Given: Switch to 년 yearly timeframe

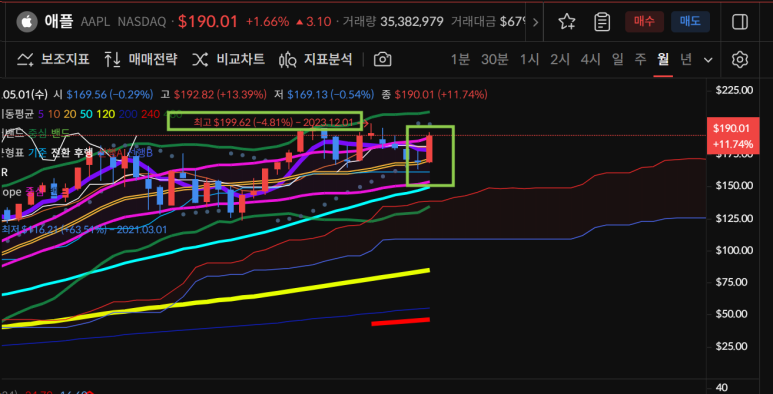Looking at the screenshot, I should [686, 60].
